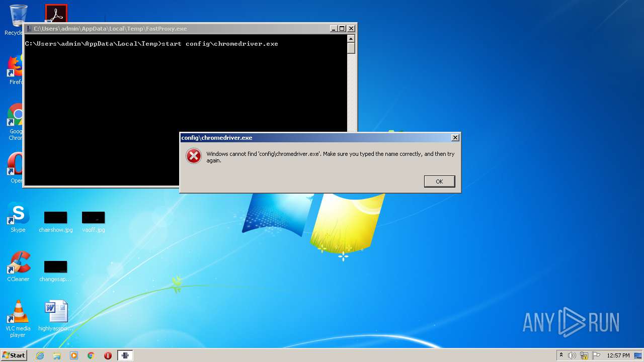Image resolution: width=644 pixels, height=362 pixels.
Task: Click the Show desktop button
Action: (x=638, y=355)
